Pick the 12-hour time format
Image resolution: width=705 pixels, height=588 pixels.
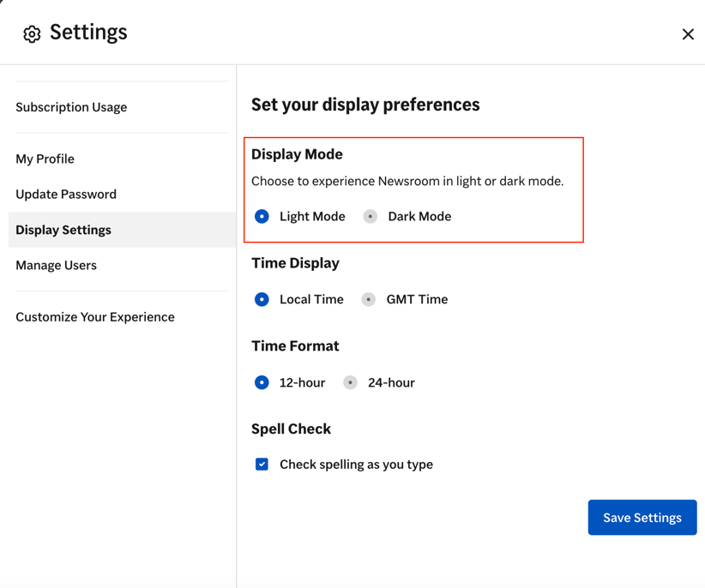tap(262, 382)
